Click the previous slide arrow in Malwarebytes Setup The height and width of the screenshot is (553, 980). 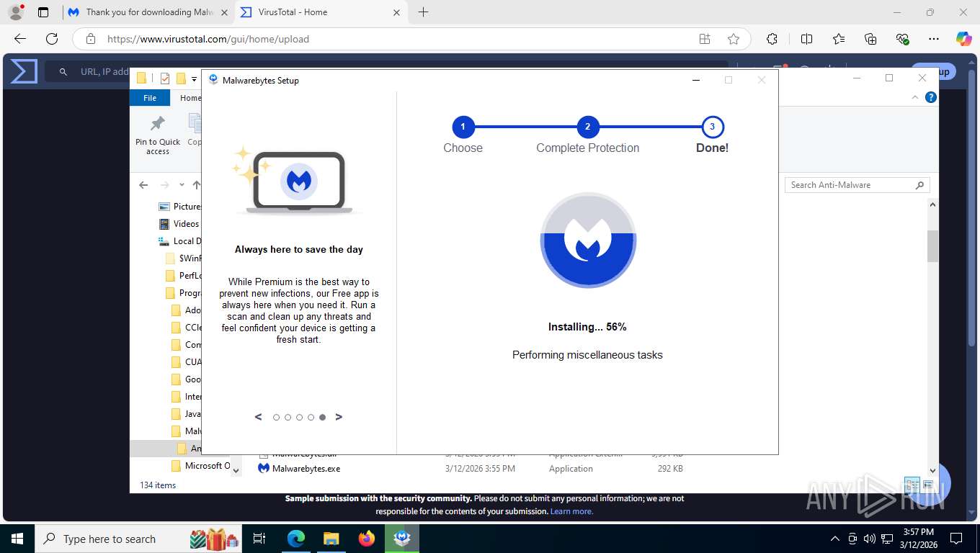coord(259,417)
